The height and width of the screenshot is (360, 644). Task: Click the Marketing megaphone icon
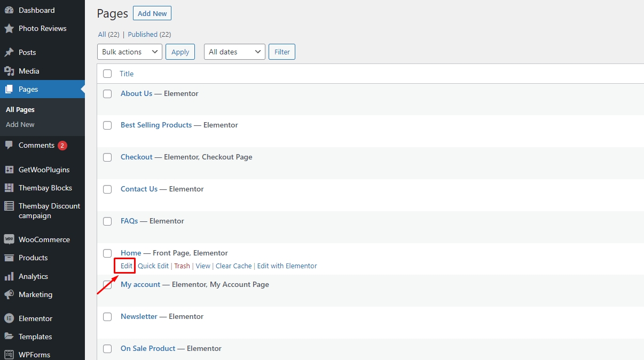(9, 294)
